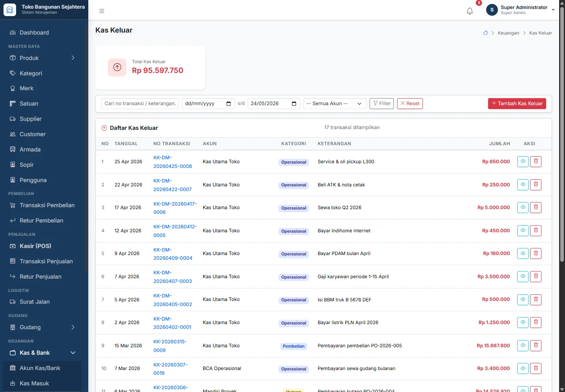Open Super Administrator account dropdown
The image size is (565, 392).
pos(520,10)
